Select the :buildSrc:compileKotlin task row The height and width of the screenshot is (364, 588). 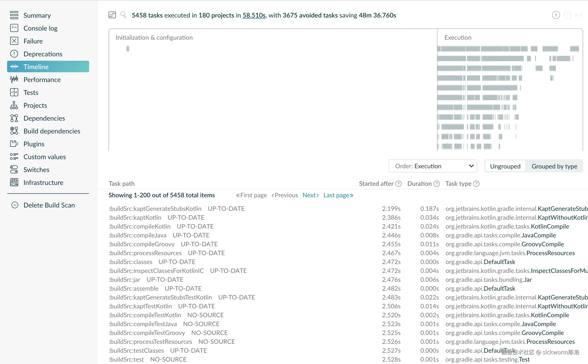(140, 226)
